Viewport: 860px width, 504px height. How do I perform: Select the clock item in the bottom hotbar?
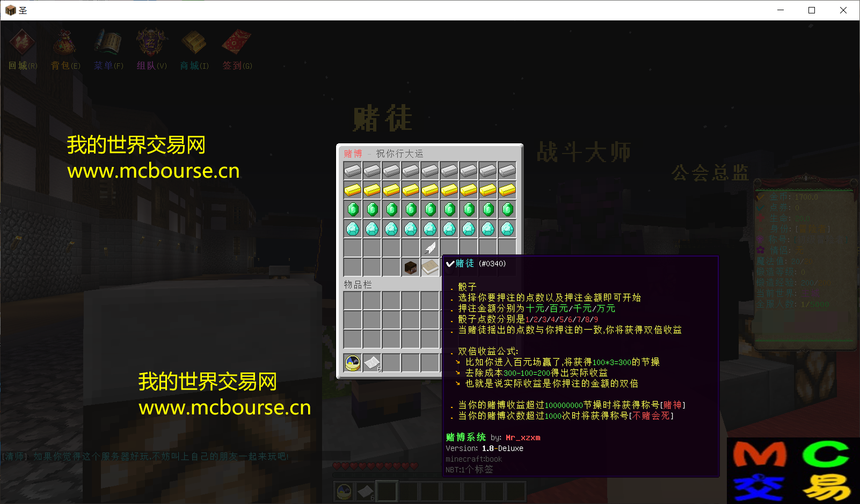[344, 491]
